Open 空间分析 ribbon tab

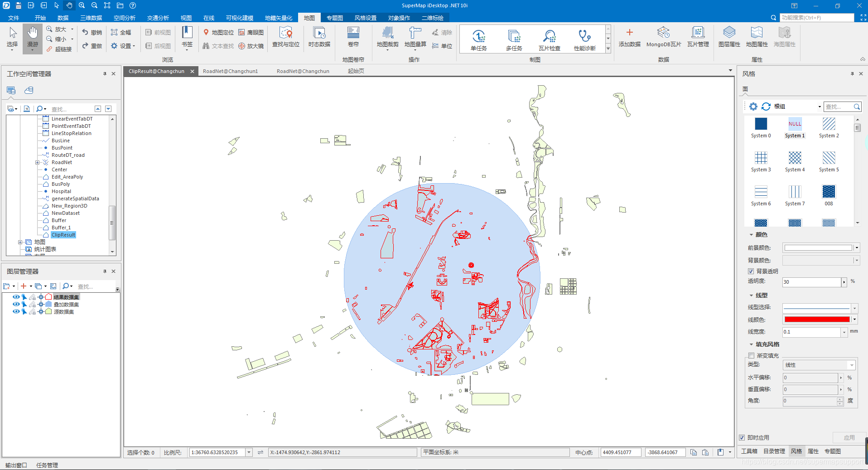pos(125,18)
